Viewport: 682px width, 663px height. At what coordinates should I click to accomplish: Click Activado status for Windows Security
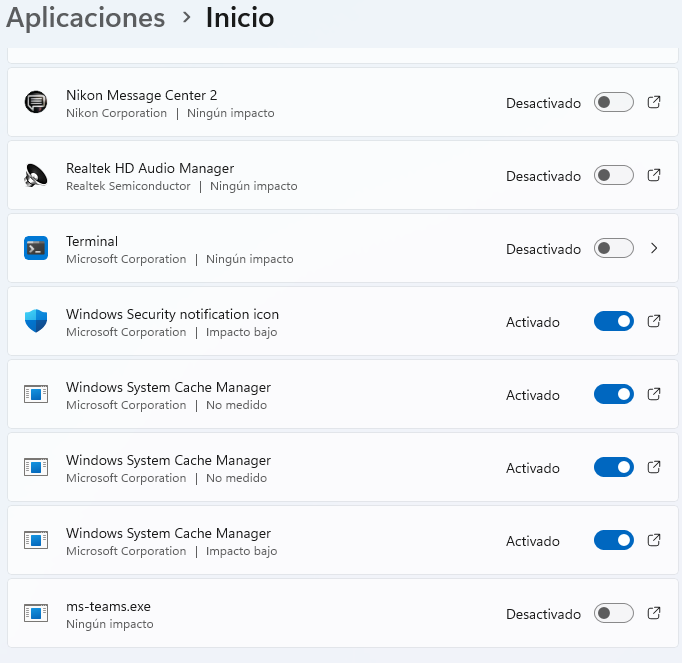(532, 322)
